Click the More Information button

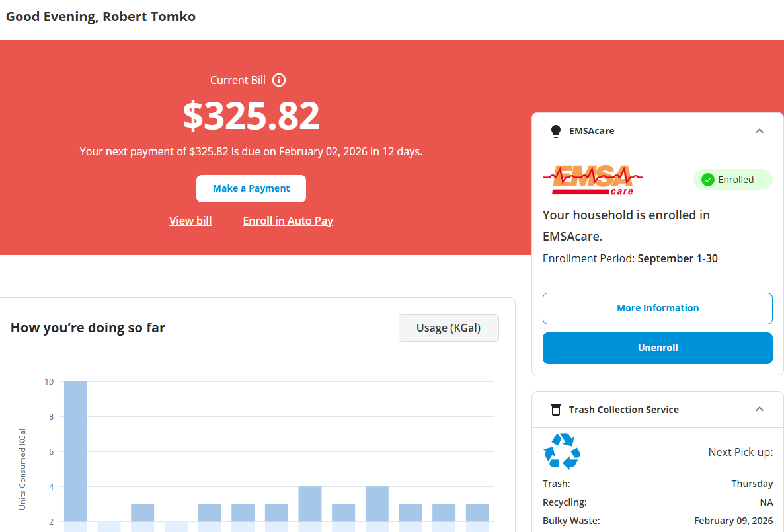pyautogui.click(x=657, y=308)
